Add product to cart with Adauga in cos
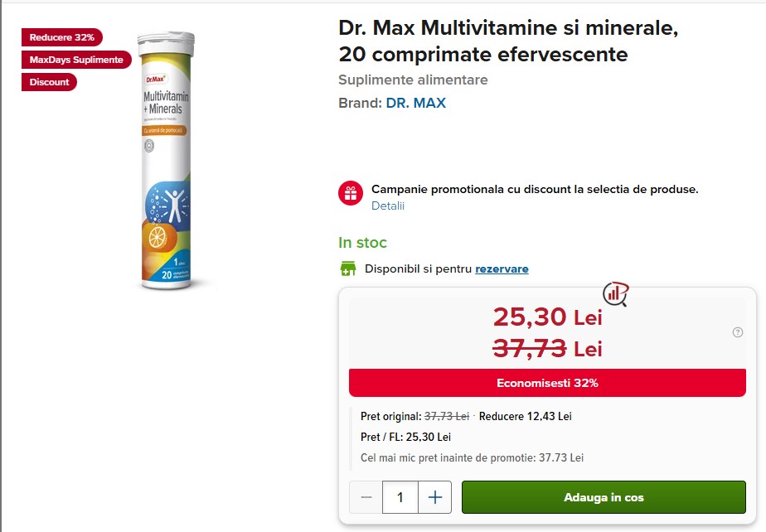The width and height of the screenshot is (766, 532). (x=604, y=497)
